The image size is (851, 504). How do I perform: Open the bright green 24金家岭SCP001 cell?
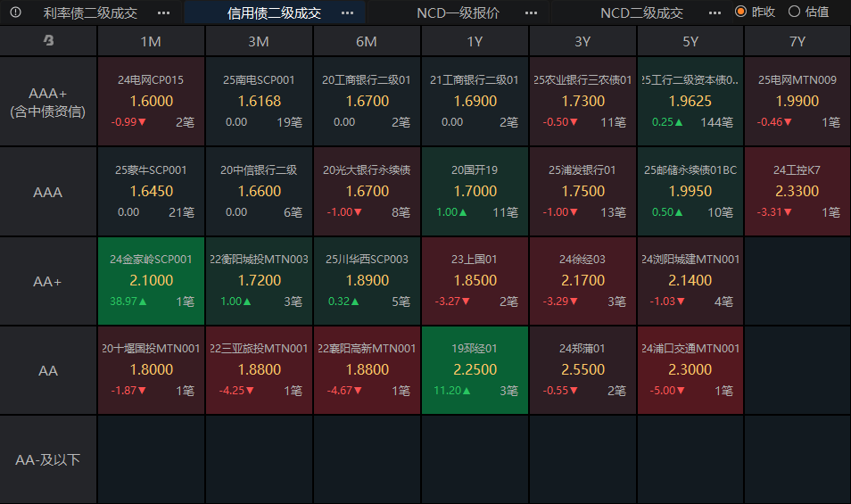[151, 280]
